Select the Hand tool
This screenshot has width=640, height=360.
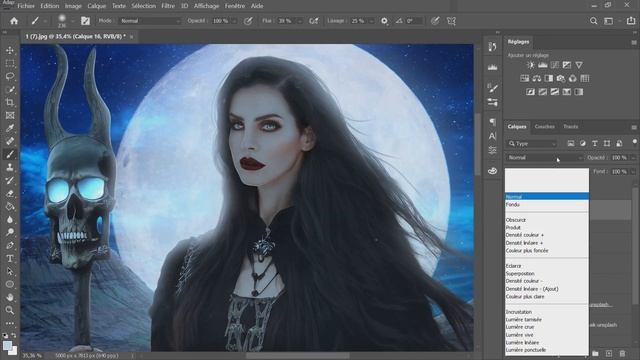pos(10,297)
